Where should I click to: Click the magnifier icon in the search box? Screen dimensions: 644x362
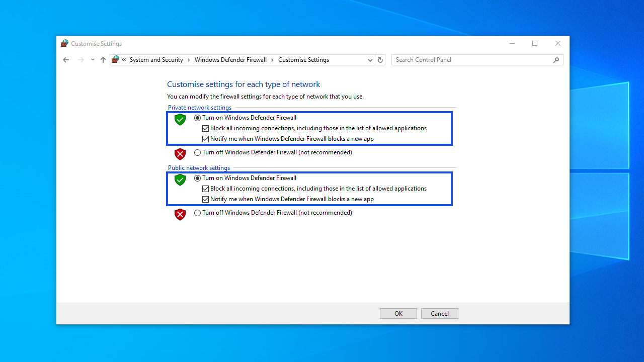[x=556, y=60]
